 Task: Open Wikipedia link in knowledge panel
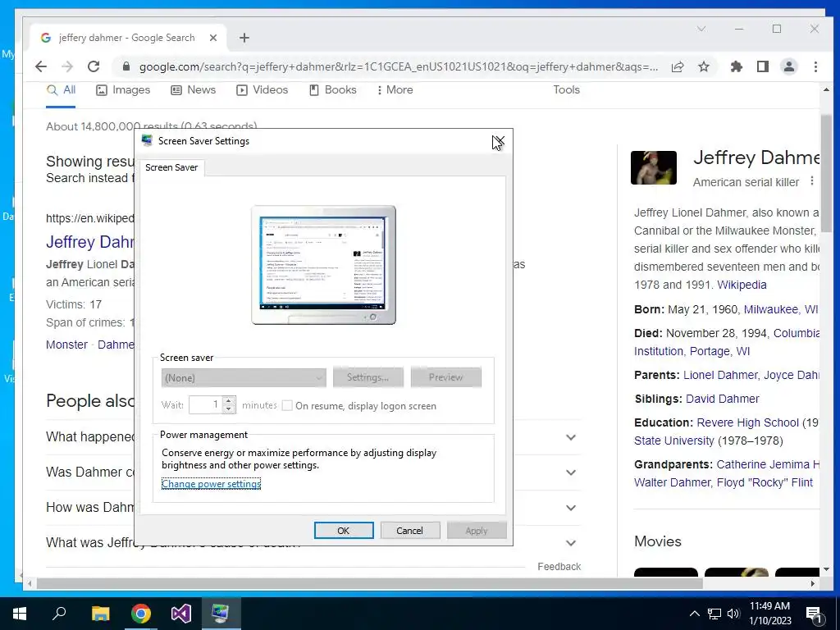[742, 285]
